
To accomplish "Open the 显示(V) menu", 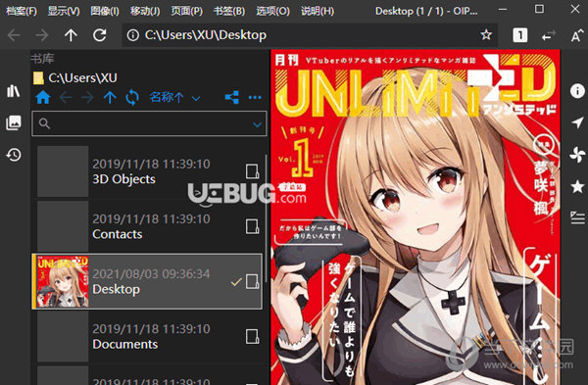I will pos(64,11).
